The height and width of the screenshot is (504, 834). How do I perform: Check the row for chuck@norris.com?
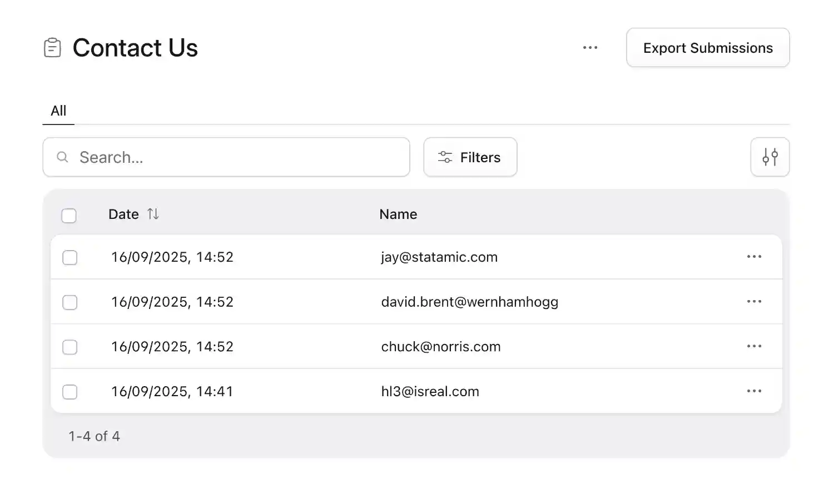(x=70, y=347)
